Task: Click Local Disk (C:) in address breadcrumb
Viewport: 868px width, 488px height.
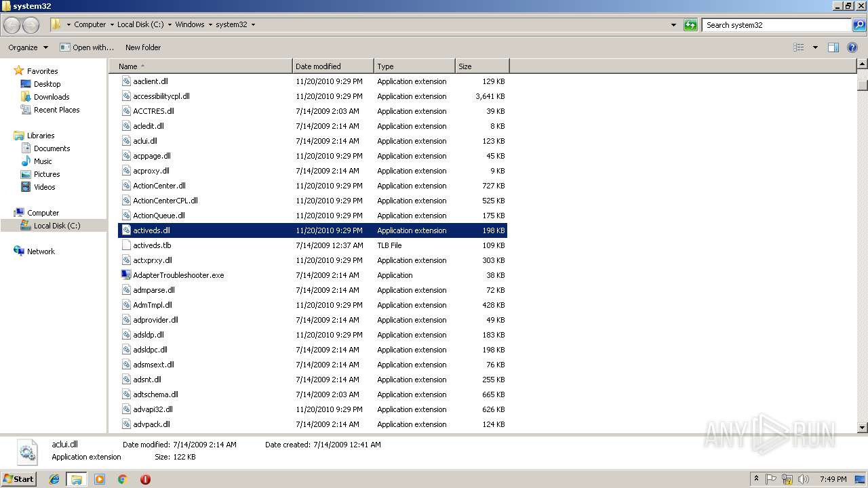Action: [140, 24]
